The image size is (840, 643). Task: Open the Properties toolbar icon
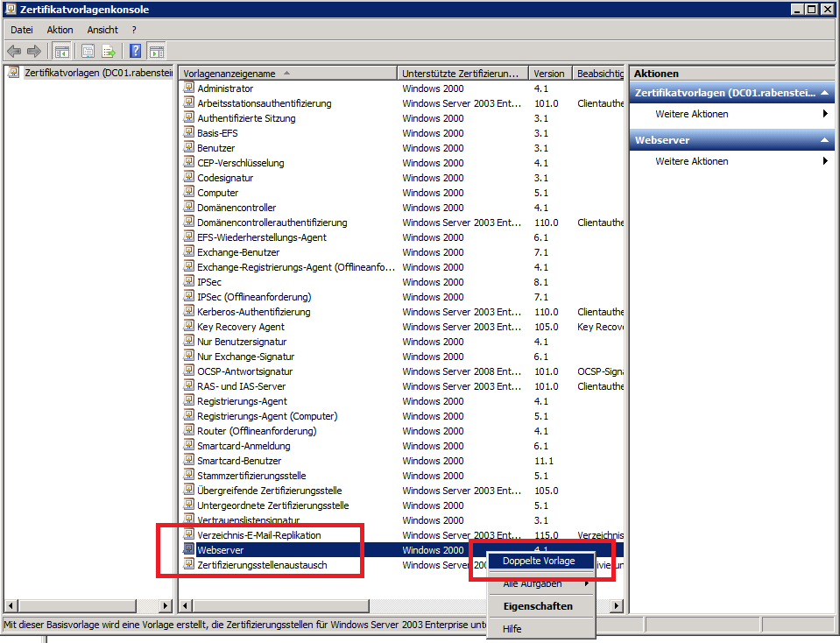click(88, 51)
